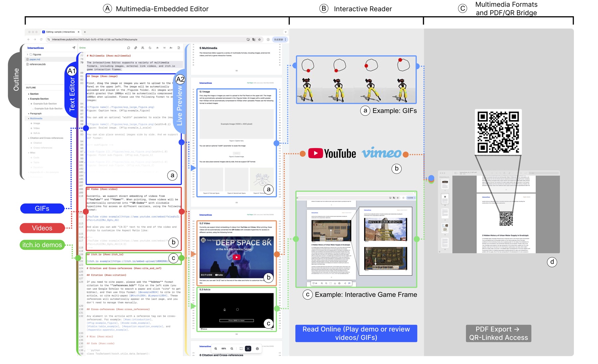Viewport: 598px width, 364px height.
Task: Jump to Citation and Cross-references in outline
Action: 47,138
